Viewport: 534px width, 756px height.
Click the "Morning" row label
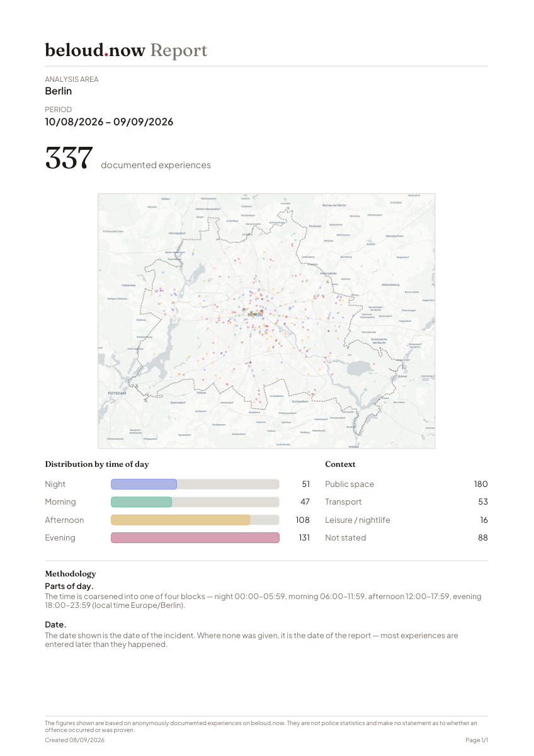click(x=60, y=502)
